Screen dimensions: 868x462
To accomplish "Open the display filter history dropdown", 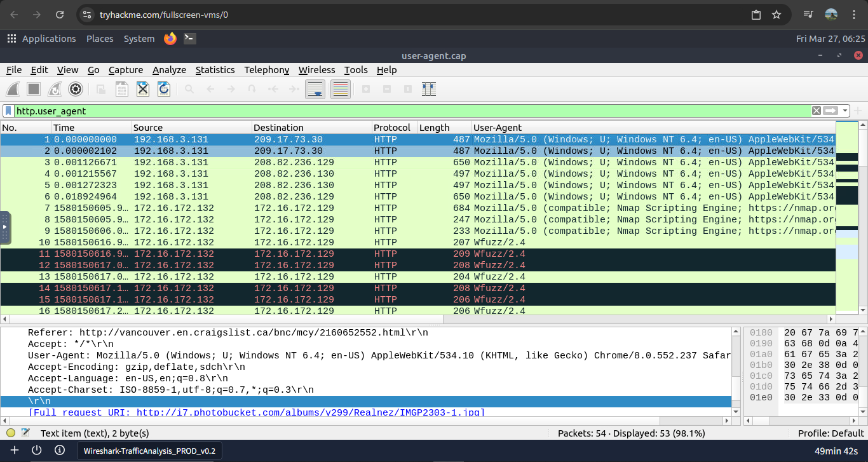I will click(844, 111).
